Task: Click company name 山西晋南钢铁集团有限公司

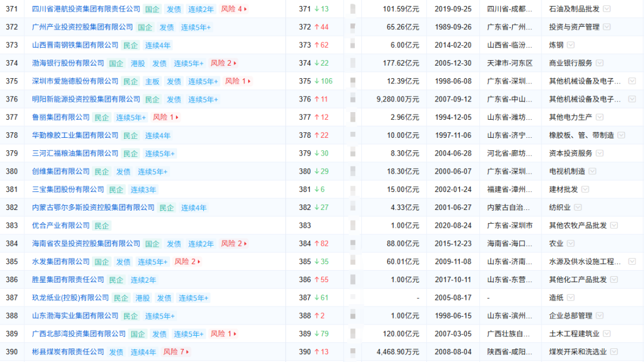Action: point(75,45)
